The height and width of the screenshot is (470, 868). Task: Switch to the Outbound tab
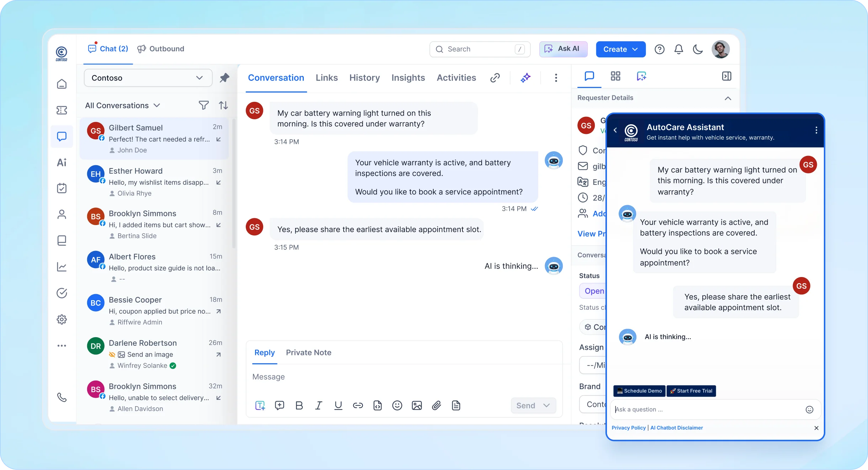(x=161, y=49)
